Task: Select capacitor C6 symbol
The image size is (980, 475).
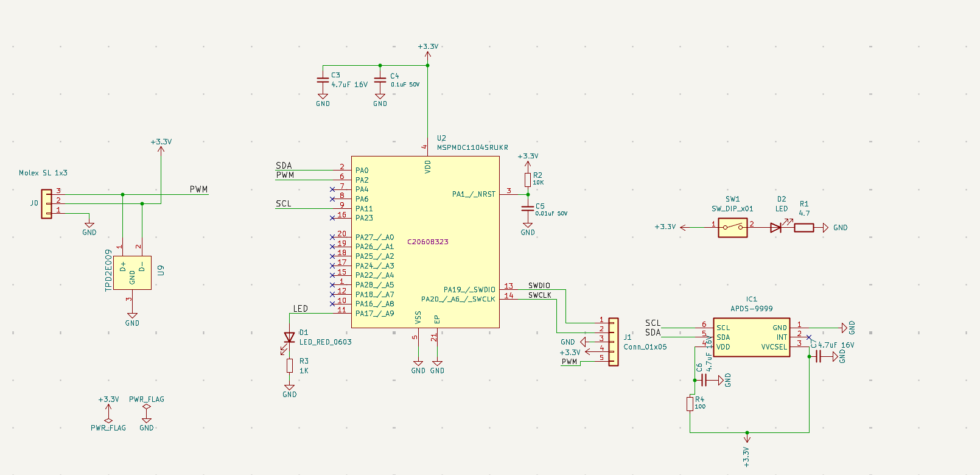Action: pos(704,380)
